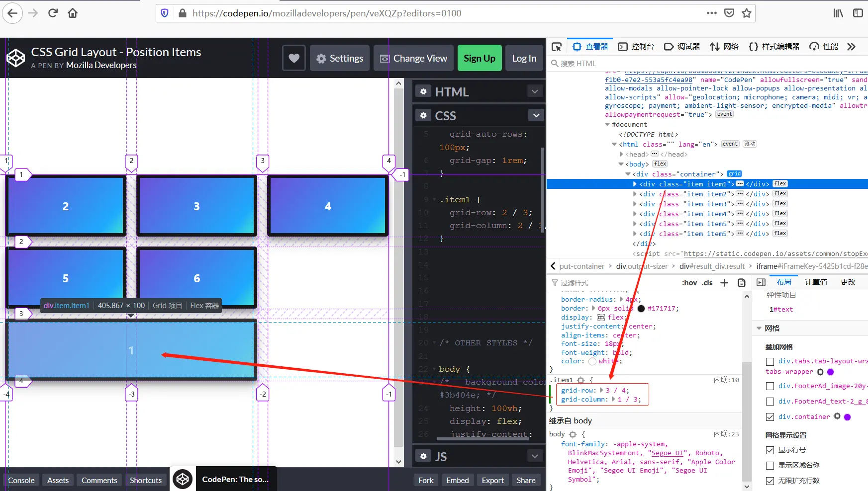This screenshot has height=491, width=868.
Task: Toggle the browser sidebar icon
Action: click(858, 13)
